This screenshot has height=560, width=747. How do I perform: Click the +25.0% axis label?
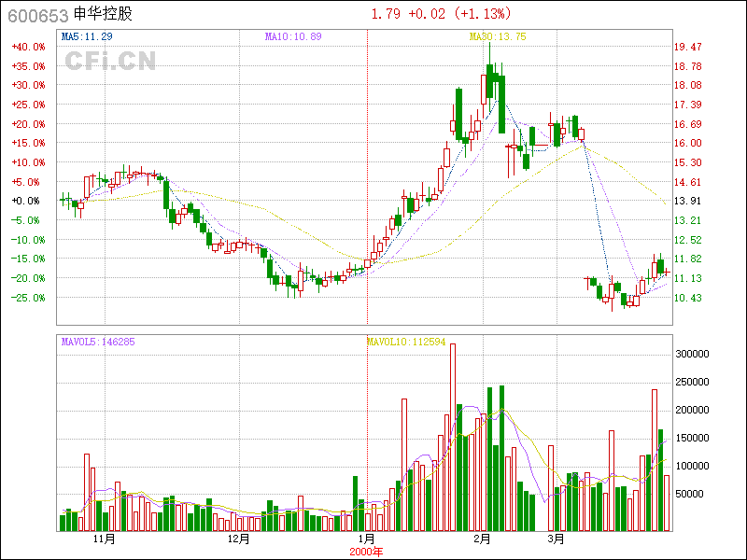[29, 105]
